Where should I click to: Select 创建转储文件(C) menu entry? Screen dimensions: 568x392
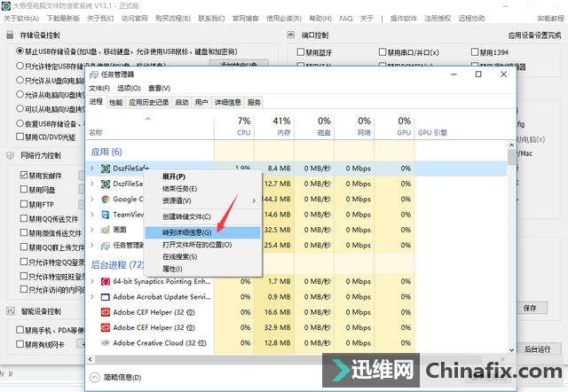203,216
